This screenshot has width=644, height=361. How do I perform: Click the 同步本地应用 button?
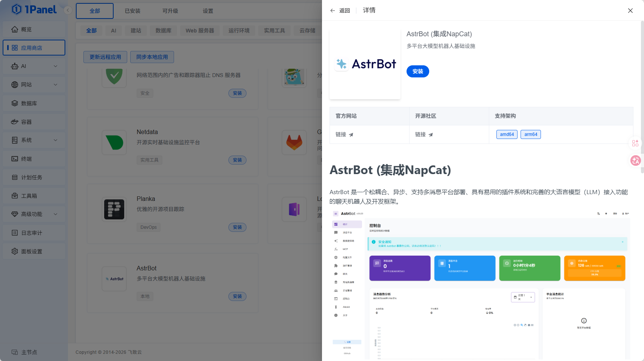click(x=152, y=57)
